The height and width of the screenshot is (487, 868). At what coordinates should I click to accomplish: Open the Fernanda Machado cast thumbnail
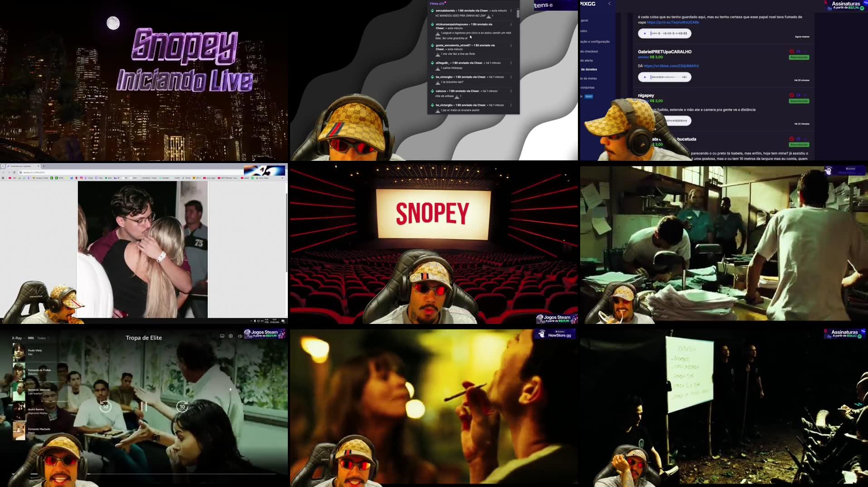pyautogui.click(x=19, y=431)
